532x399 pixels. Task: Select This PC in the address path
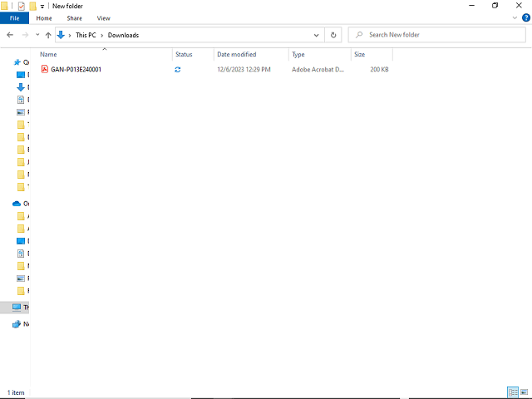86,35
